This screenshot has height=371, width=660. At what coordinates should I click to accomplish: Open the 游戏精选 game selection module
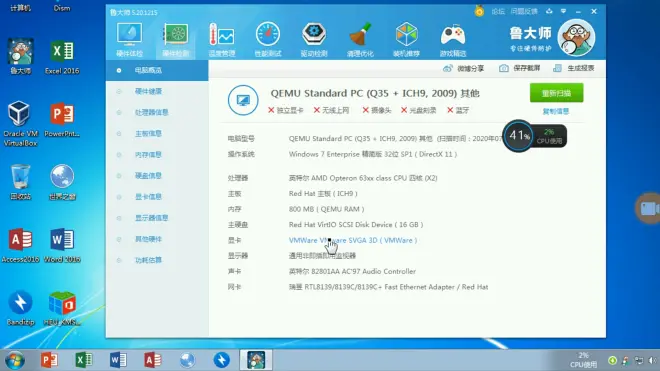click(x=453, y=40)
